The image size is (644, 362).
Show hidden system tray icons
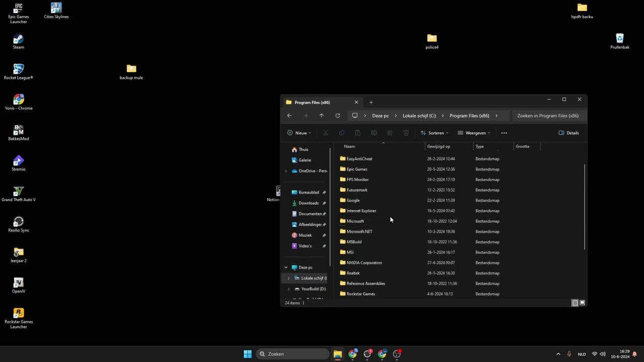pyautogui.click(x=558, y=354)
